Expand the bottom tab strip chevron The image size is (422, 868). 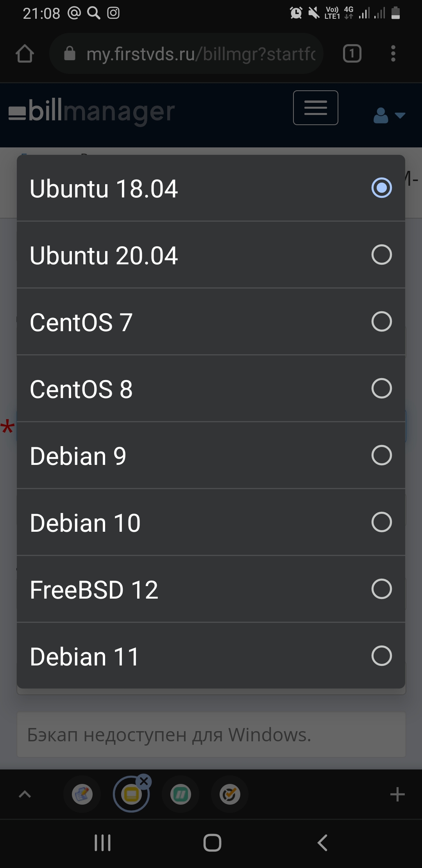pos(25,794)
